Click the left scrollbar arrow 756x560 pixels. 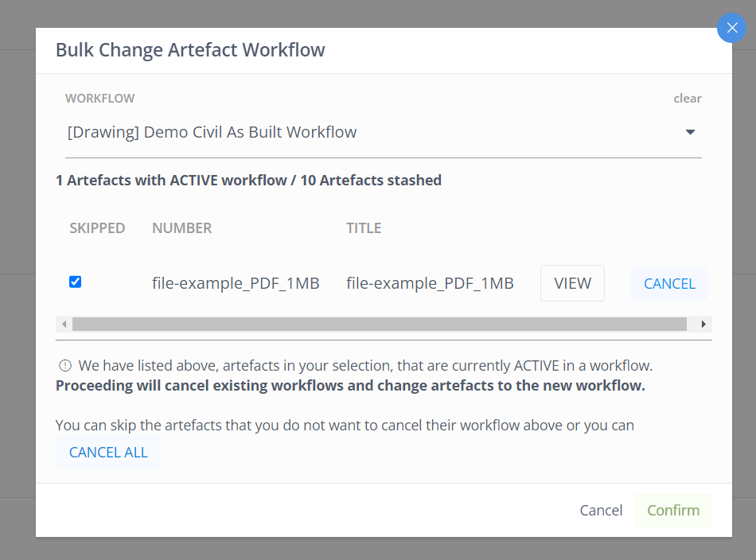(64, 324)
